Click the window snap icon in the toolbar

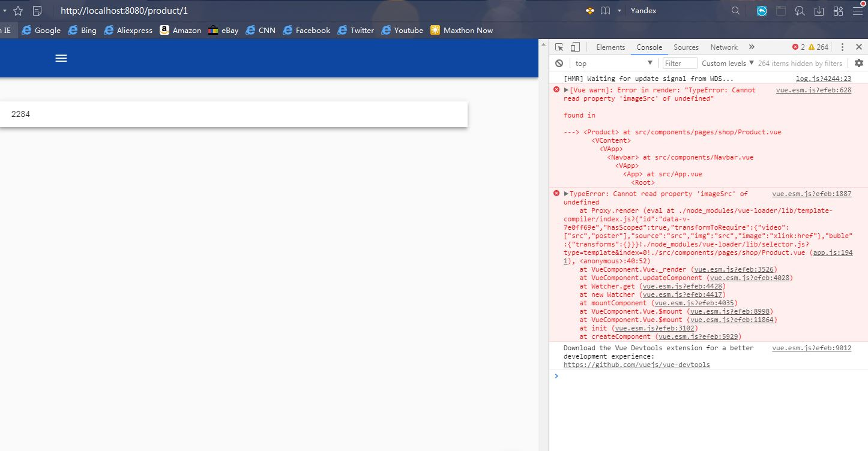pos(780,11)
